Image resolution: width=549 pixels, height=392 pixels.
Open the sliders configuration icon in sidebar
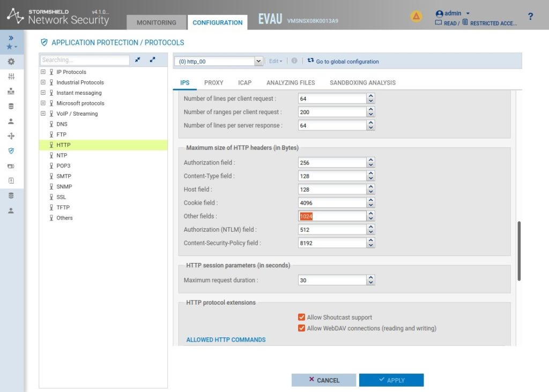(x=11, y=77)
